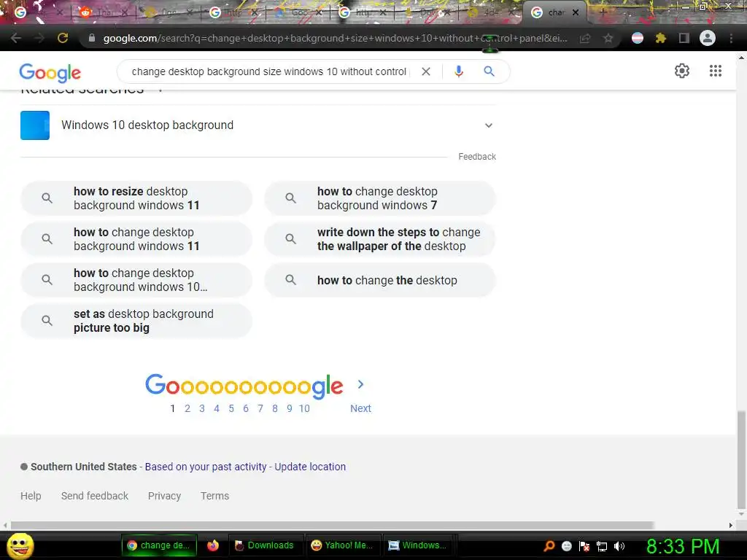
Task: Open the Terms footer link
Action: 215,496
